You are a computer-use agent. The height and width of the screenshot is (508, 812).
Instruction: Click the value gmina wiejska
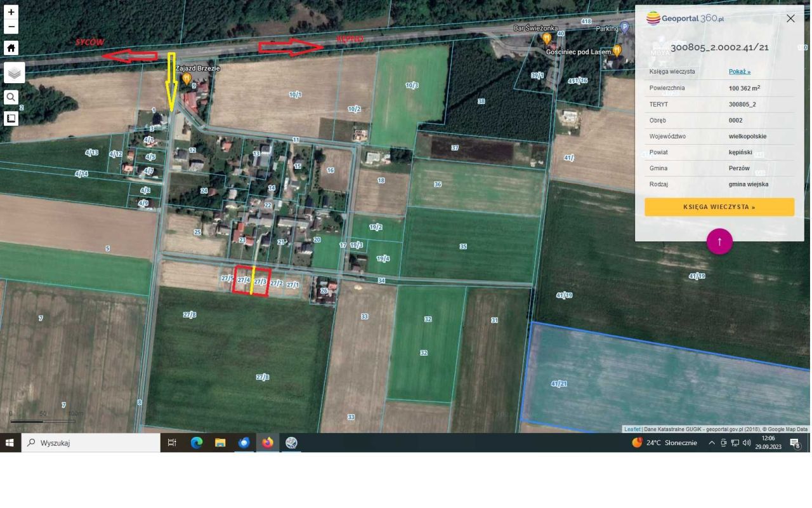pyautogui.click(x=749, y=184)
